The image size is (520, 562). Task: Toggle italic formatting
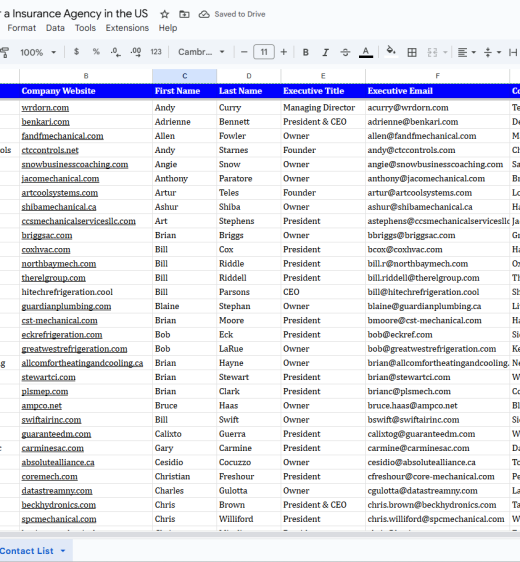tap(325, 52)
